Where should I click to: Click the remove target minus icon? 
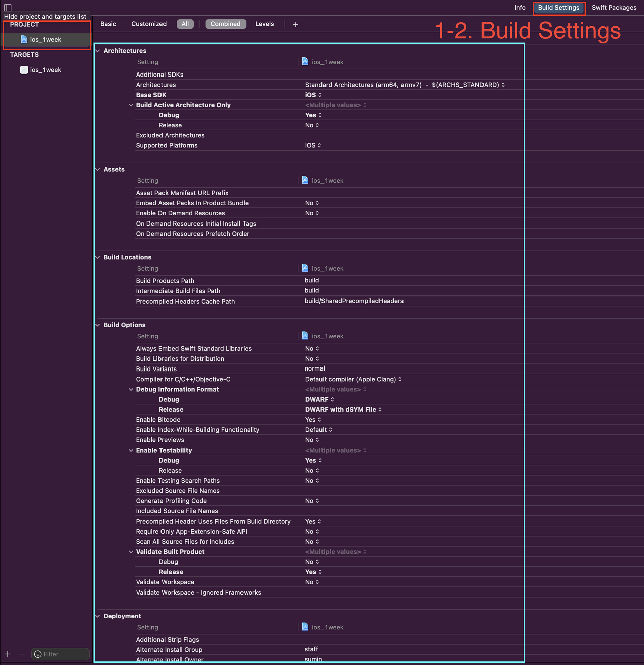pos(21,654)
